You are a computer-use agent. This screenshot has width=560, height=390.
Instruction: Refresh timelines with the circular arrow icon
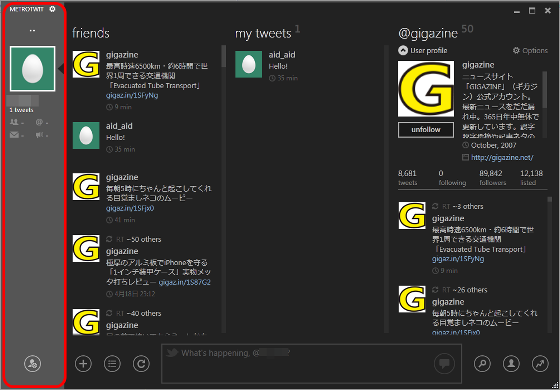click(x=141, y=364)
